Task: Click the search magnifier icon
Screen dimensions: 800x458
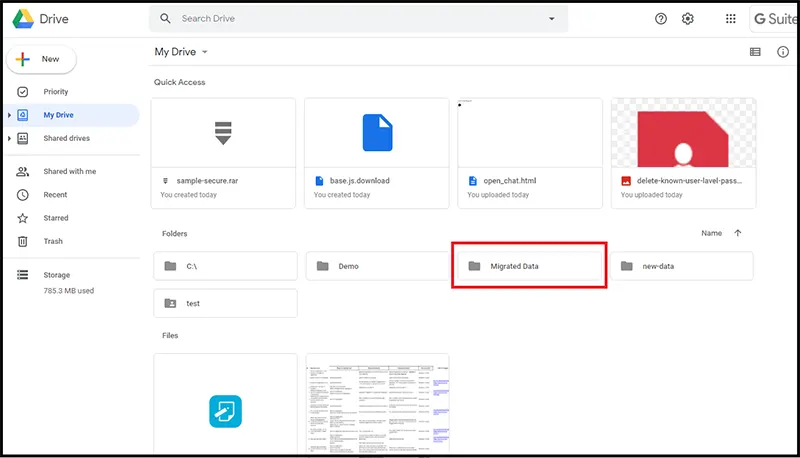Action: click(x=165, y=18)
